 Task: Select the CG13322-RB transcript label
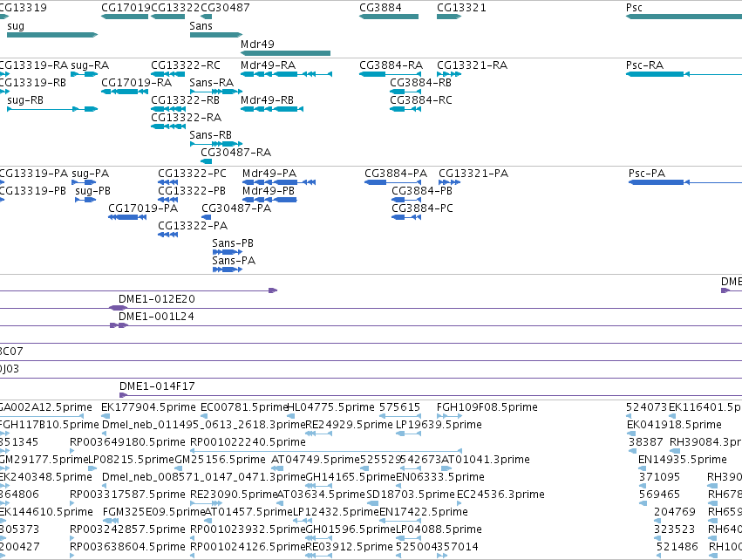[x=186, y=100]
